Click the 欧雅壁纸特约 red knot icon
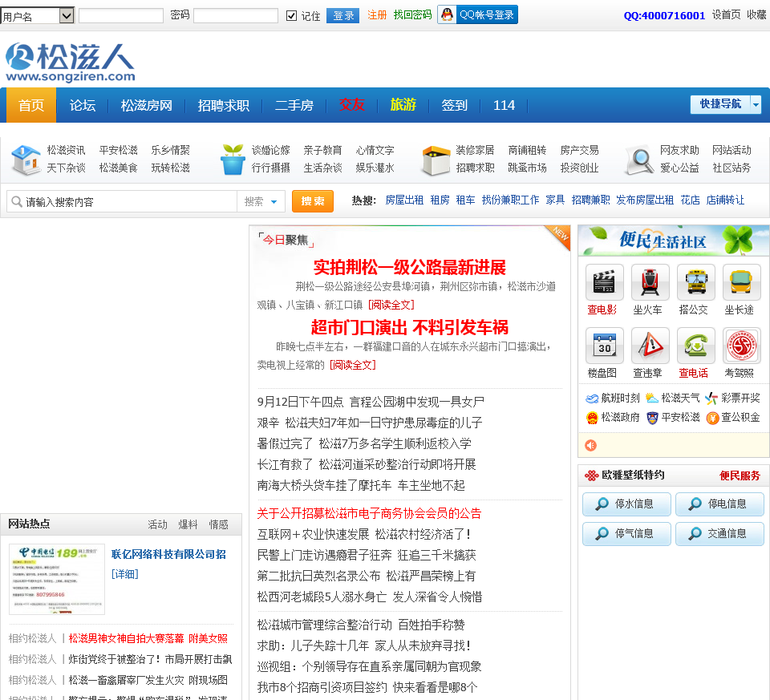This screenshot has width=770, height=700. [x=591, y=475]
